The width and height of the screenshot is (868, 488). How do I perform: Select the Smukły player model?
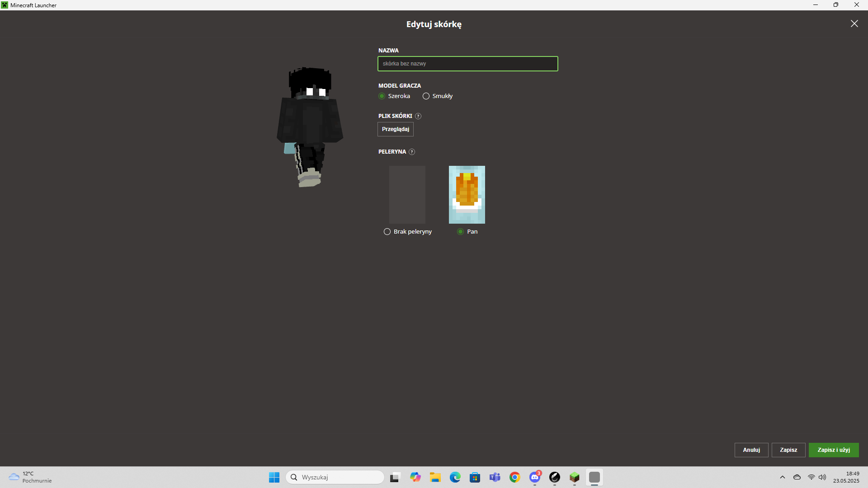(426, 96)
